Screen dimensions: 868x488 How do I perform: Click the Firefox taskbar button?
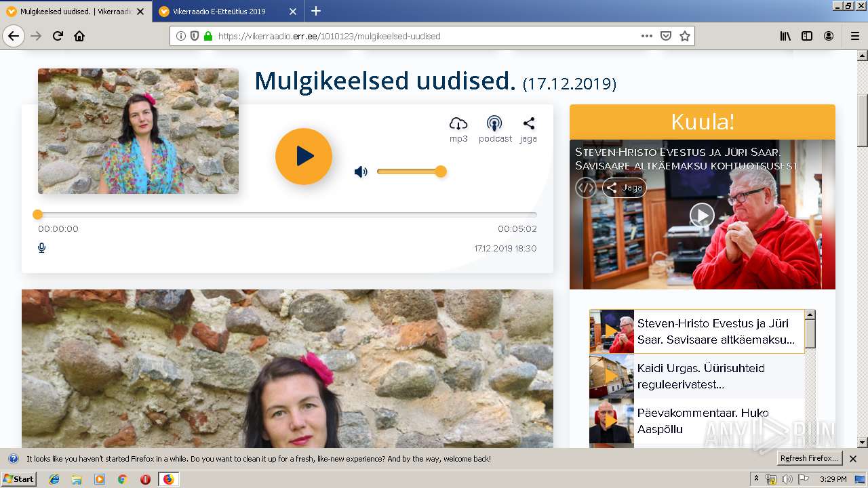[x=168, y=479]
